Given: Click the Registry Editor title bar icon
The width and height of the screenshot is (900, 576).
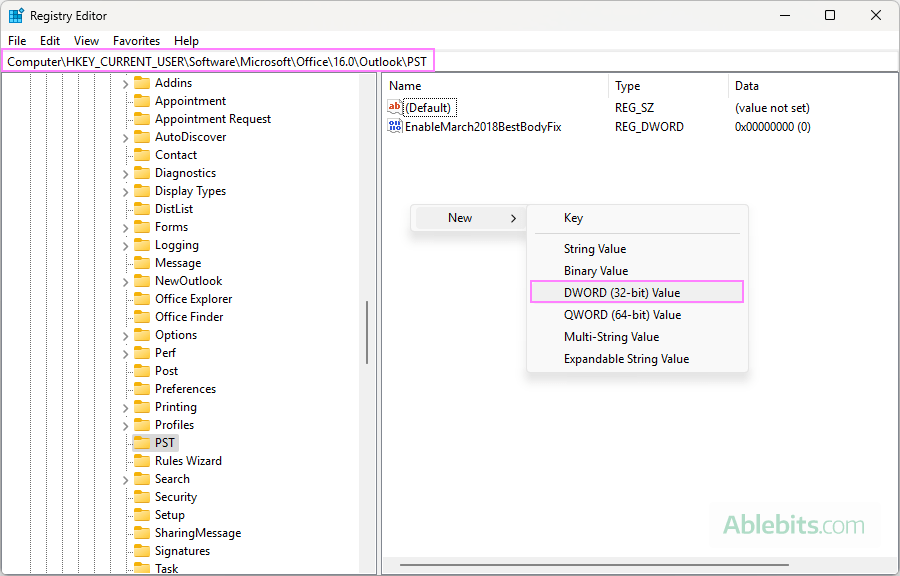Looking at the screenshot, I should tap(16, 15).
